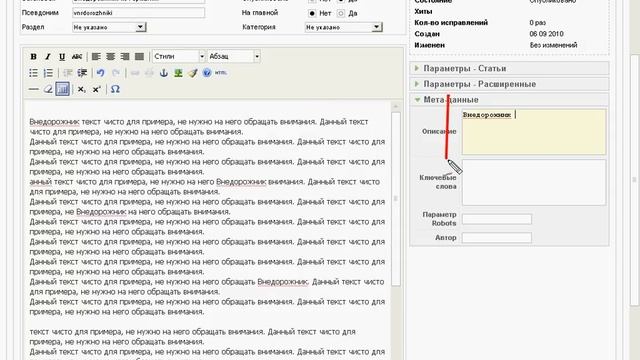The image size is (640, 360).
Task: Underline the selected text
Action: 62,57
